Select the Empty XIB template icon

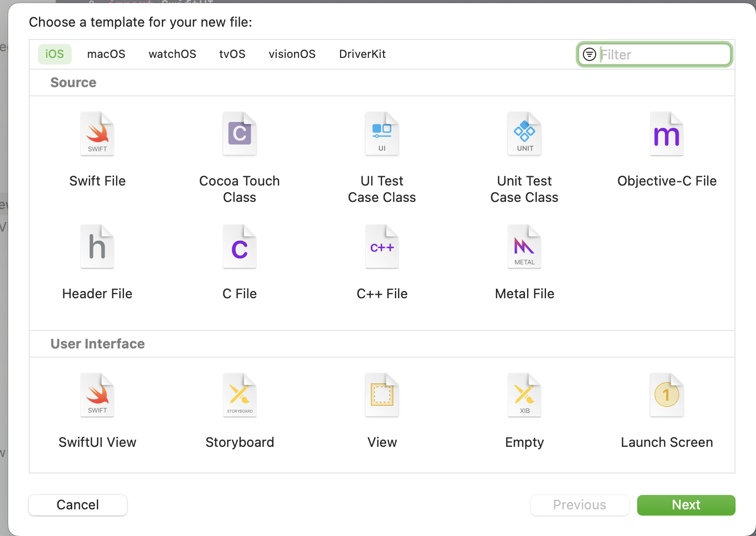[524, 395]
